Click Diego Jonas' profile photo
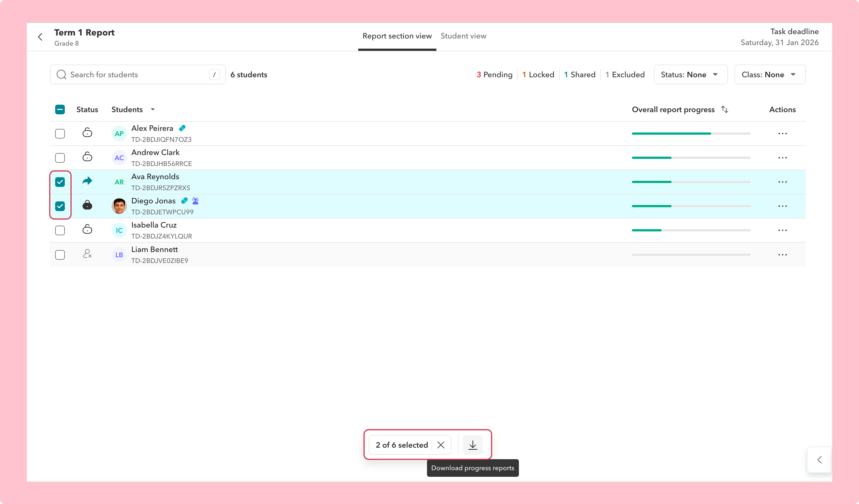Image resolution: width=859 pixels, height=504 pixels. tap(119, 206)
